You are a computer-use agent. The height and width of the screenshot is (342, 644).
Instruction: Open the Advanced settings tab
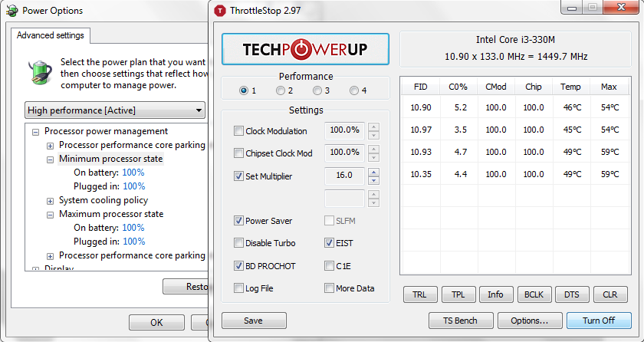click(50, 35)
